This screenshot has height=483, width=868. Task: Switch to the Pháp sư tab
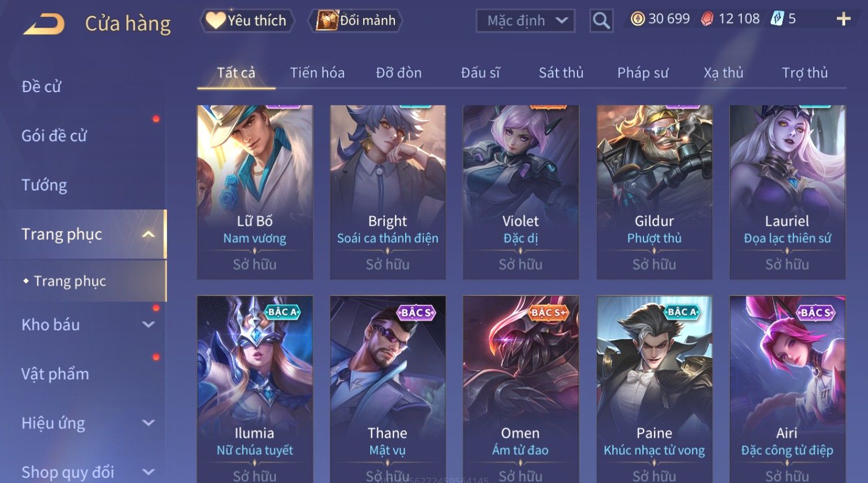tap(643, 73)
